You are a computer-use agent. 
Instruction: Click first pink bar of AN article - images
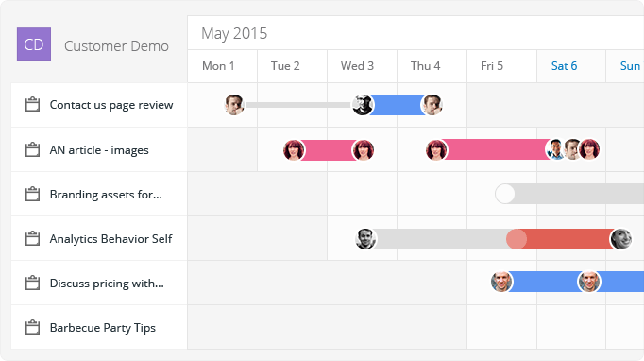[x=329, y=149]
